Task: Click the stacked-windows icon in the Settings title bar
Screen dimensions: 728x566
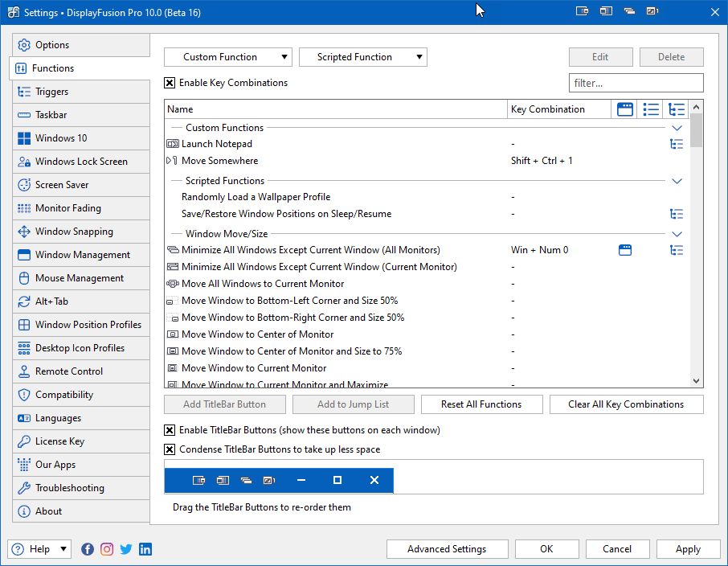Action: [x=630, y=11]
